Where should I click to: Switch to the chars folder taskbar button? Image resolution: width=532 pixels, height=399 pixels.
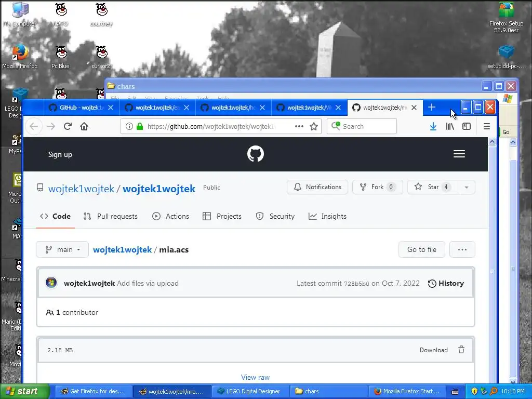click(x=329, y=392)
